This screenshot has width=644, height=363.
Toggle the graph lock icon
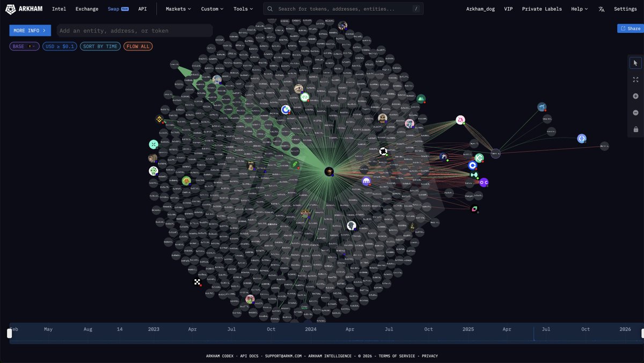[635, 129]
